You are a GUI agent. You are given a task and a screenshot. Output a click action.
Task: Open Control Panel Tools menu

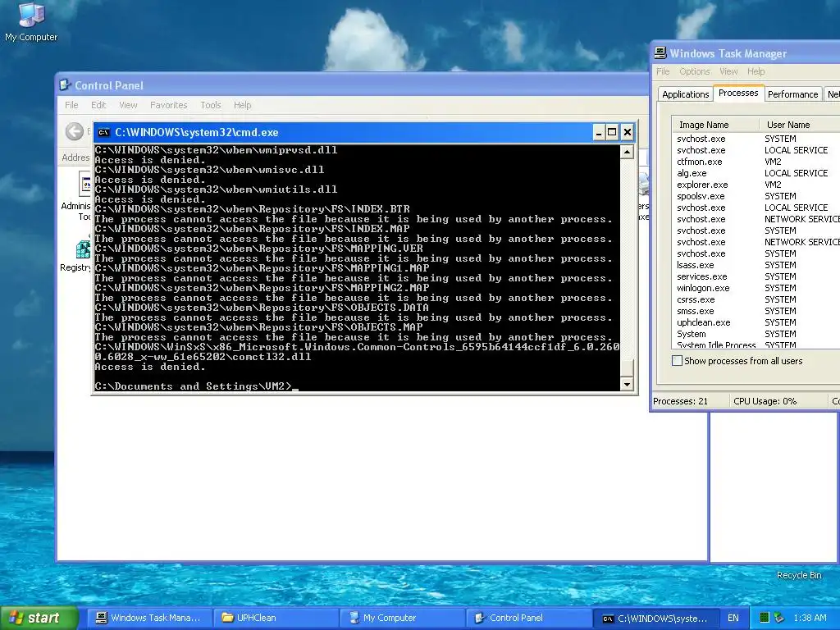(x=211, y=105)
